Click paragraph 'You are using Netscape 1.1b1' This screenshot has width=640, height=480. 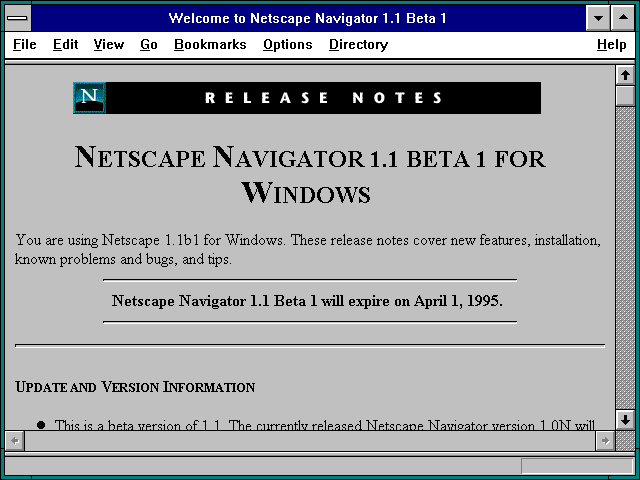pos(308,249)
